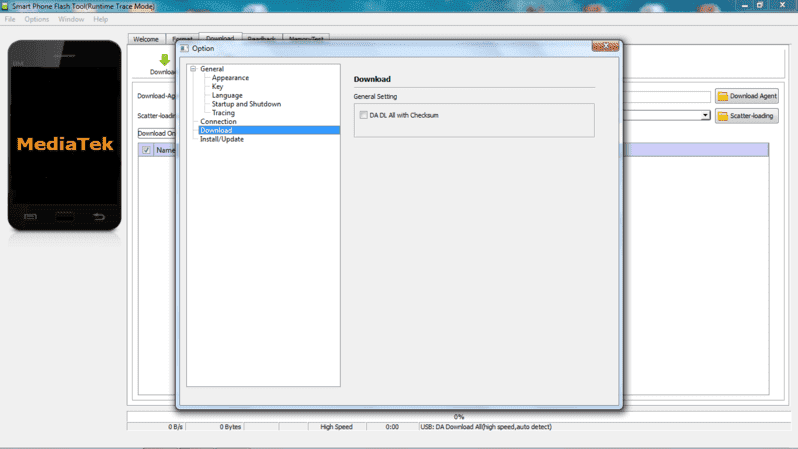The image size is (798, 449).
Task: Select Language in the options tree
Action: [x=227, y=95]
